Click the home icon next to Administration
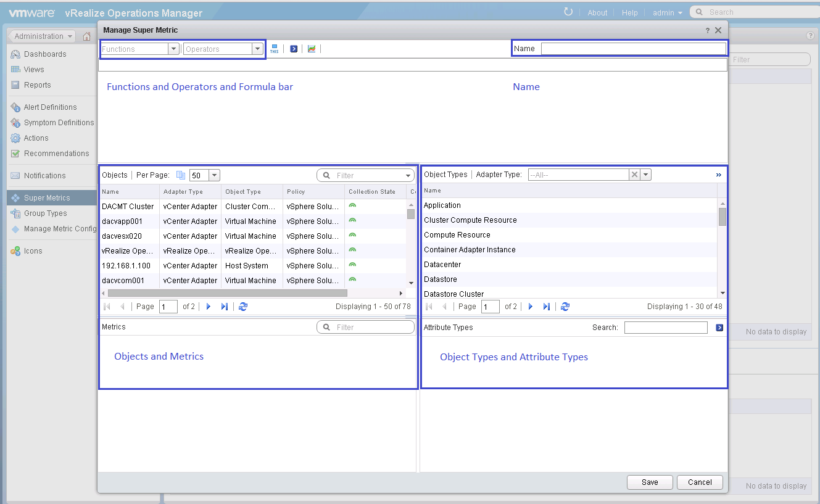The image size is (820, 504). (x=86, y=36)
